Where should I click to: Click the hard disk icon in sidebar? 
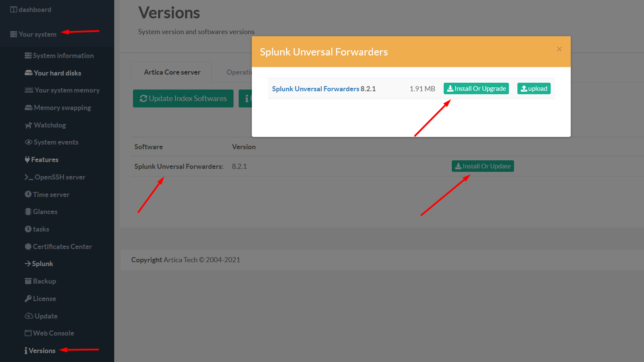(29, 73)
